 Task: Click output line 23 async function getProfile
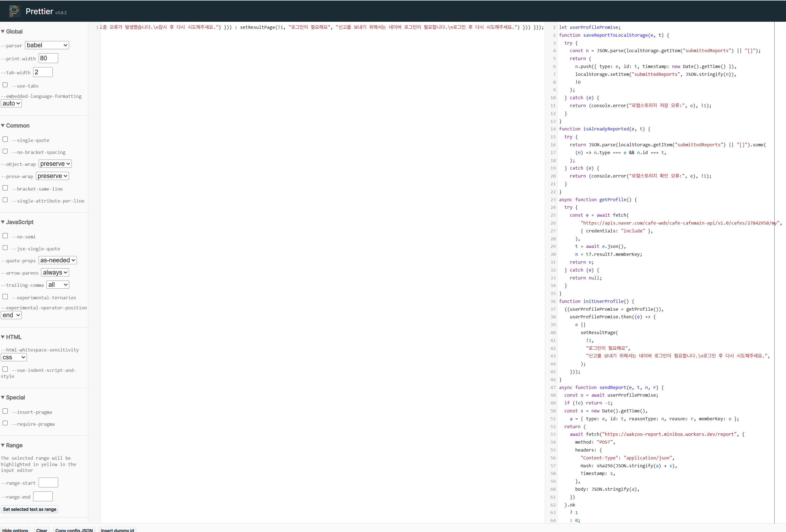(x=598, y=200)
